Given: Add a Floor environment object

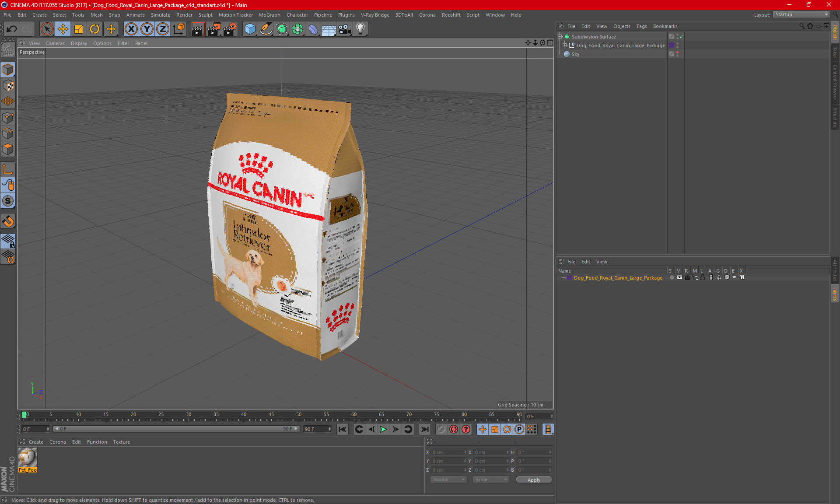Looking at the screenshot, I should click(x=329, y=29).
